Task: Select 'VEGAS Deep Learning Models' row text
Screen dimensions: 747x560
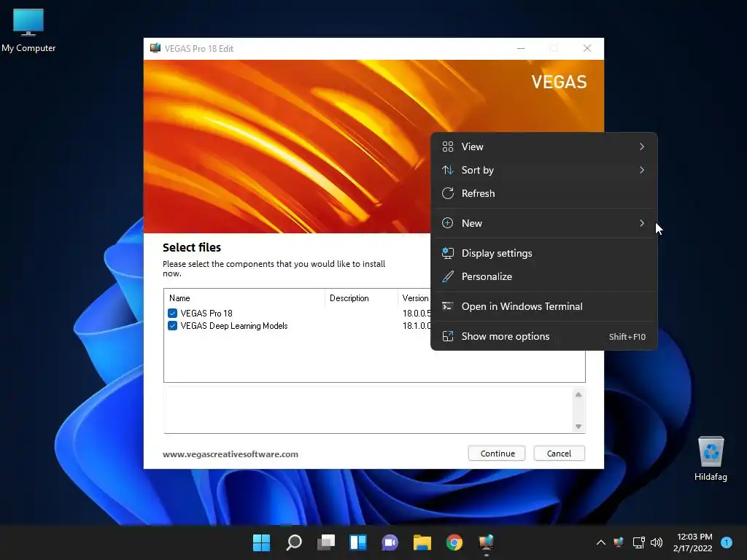Action: click(234, 326)
